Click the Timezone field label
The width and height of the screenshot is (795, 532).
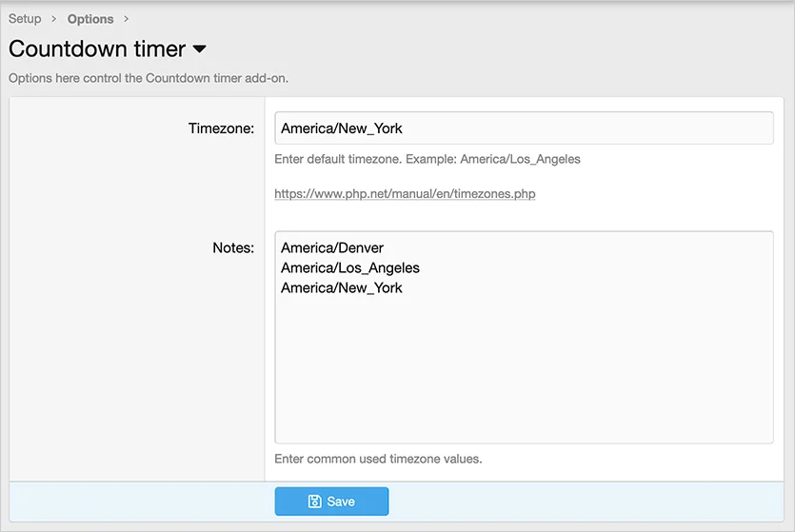click(x=221, y=128)
